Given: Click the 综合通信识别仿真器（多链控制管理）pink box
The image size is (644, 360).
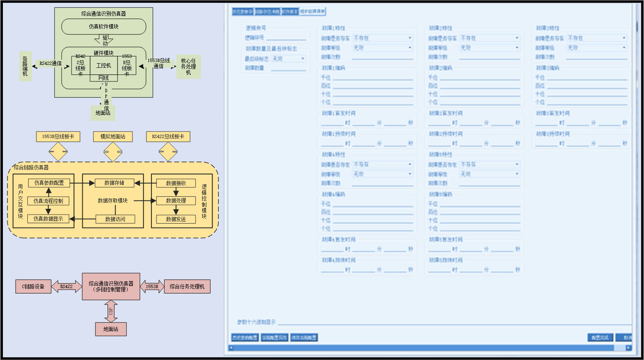Looking at the screenshot, I should [x=111, y=286].
